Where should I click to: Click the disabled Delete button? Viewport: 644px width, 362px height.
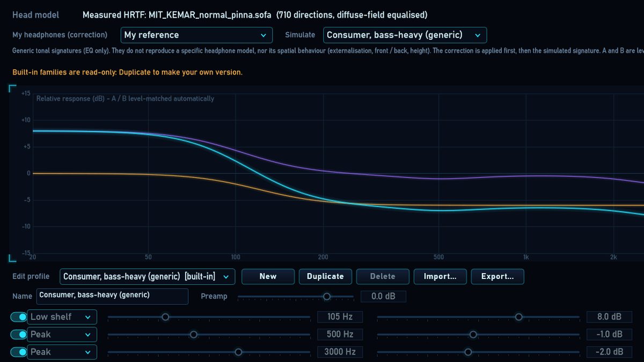click(x=383, y=277)
